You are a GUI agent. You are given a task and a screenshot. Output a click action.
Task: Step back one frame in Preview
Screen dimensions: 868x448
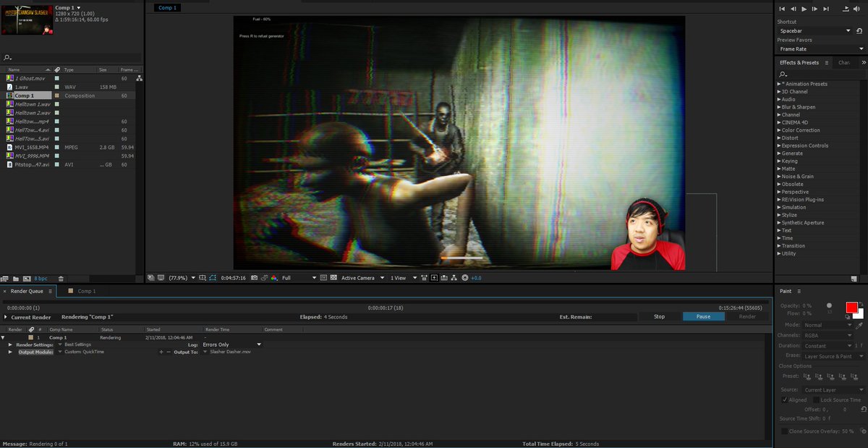coord(793,9)
